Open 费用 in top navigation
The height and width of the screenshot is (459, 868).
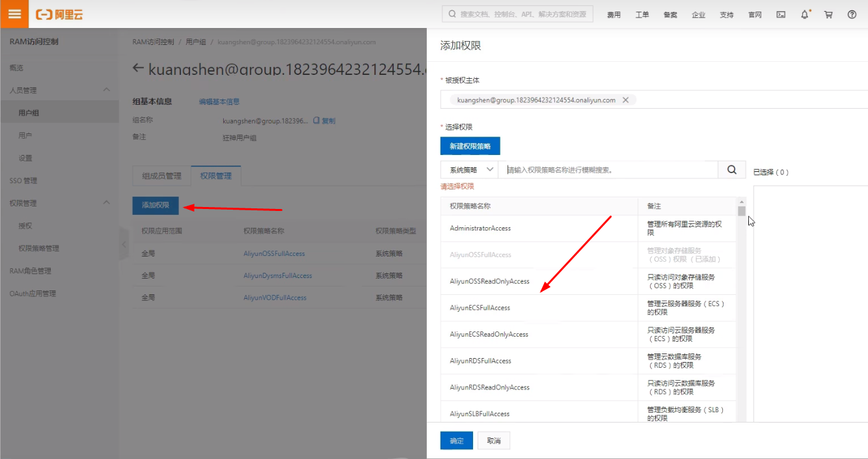pyautogui.click(x=614, y=14)
